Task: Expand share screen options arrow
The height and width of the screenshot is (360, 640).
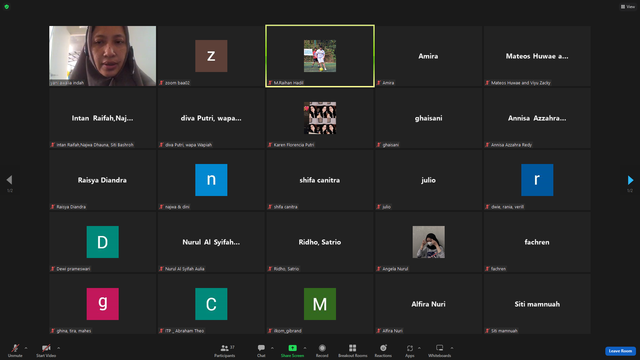Action: tap(305, 348)
